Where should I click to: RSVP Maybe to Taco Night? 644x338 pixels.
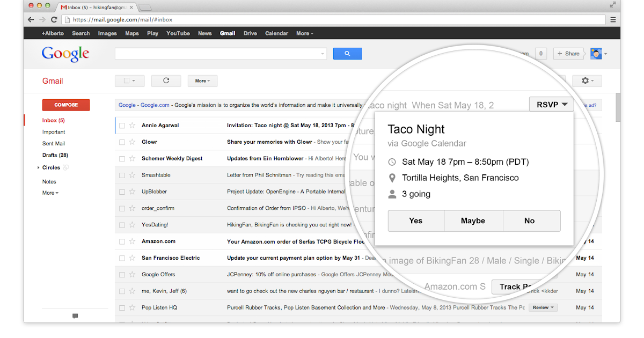tap(473, 221)
